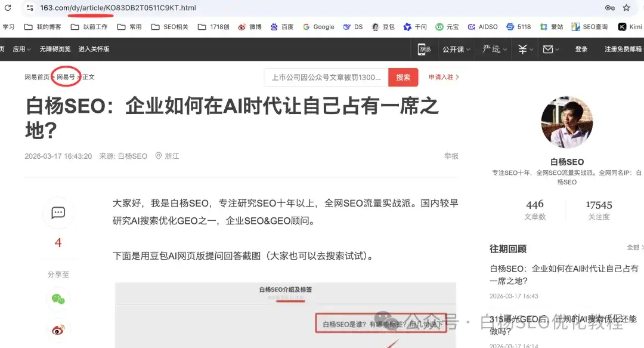Click the 进入关怀版 navbar item

94,49
